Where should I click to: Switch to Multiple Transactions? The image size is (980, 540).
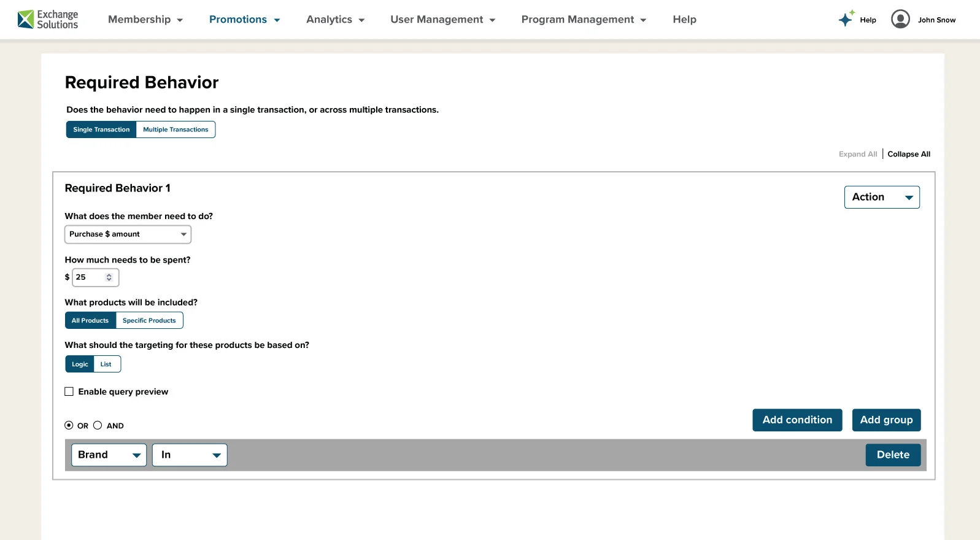click(176, 129)
